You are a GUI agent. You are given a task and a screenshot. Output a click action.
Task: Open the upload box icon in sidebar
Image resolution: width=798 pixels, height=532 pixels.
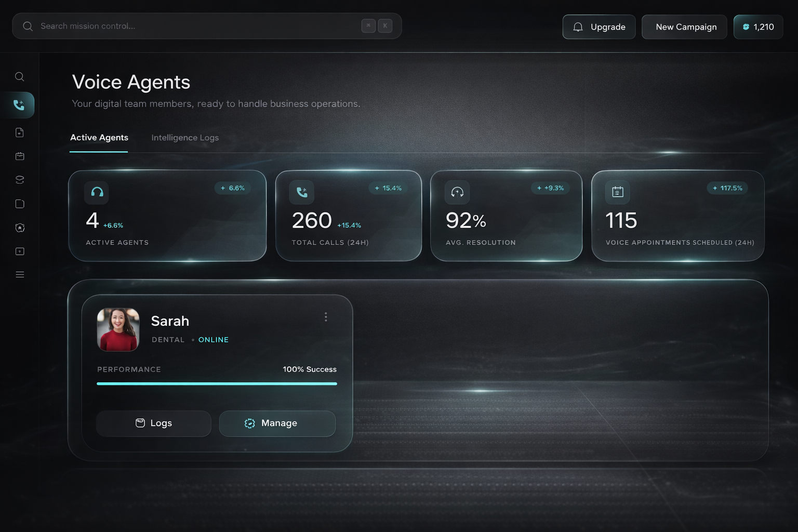coord(19,251)
